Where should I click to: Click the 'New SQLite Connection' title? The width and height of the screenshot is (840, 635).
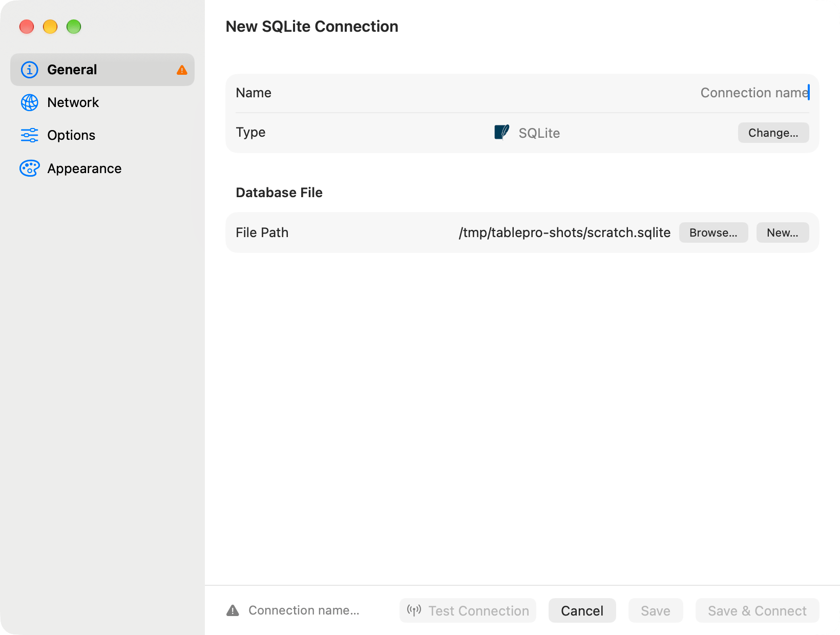click(x=312, y=27)
